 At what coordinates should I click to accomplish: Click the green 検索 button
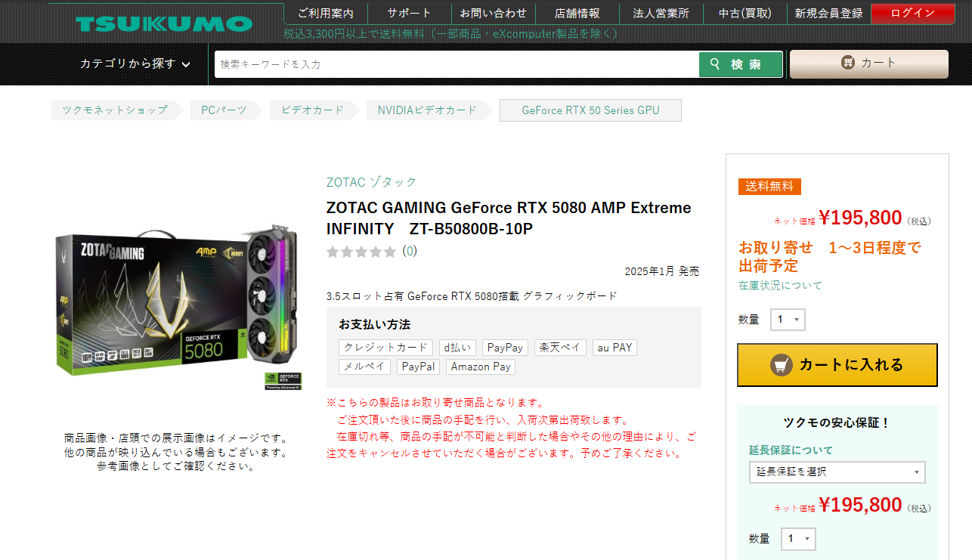741,64
